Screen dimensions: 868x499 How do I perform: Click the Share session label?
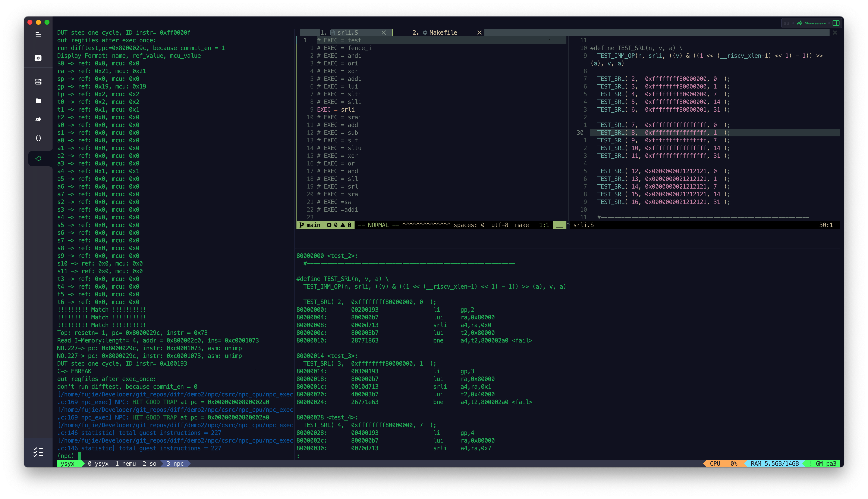point(815,23)
